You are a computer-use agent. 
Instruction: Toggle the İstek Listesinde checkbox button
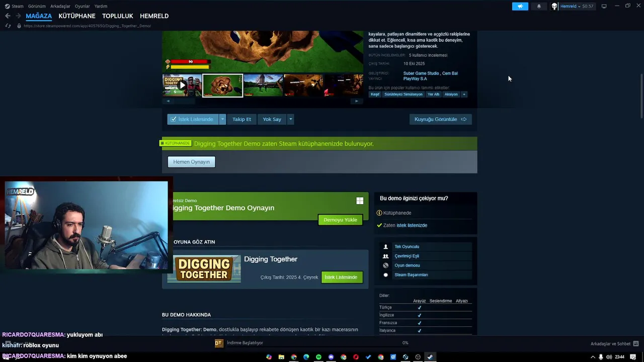[193, 119]
